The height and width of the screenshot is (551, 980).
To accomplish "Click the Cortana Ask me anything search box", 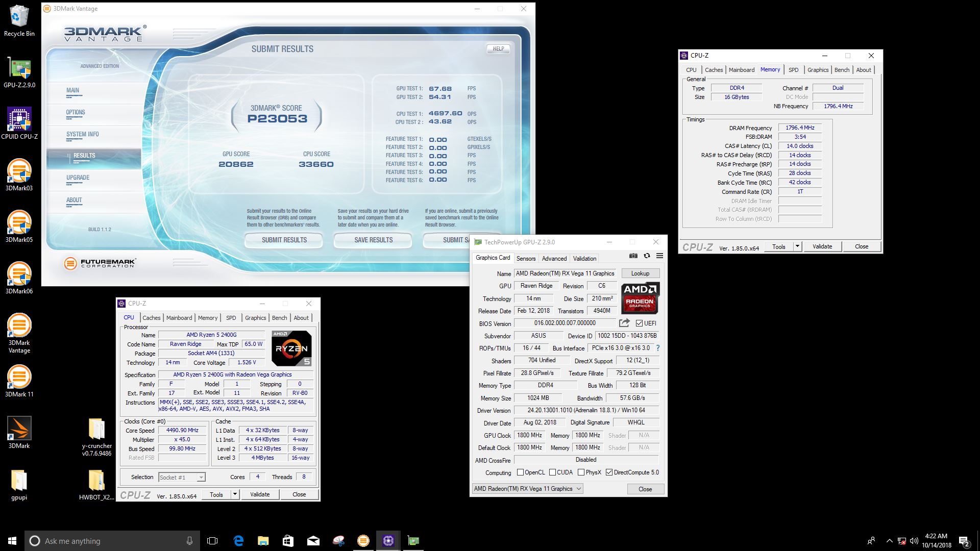I will click(x=111, y=541).
